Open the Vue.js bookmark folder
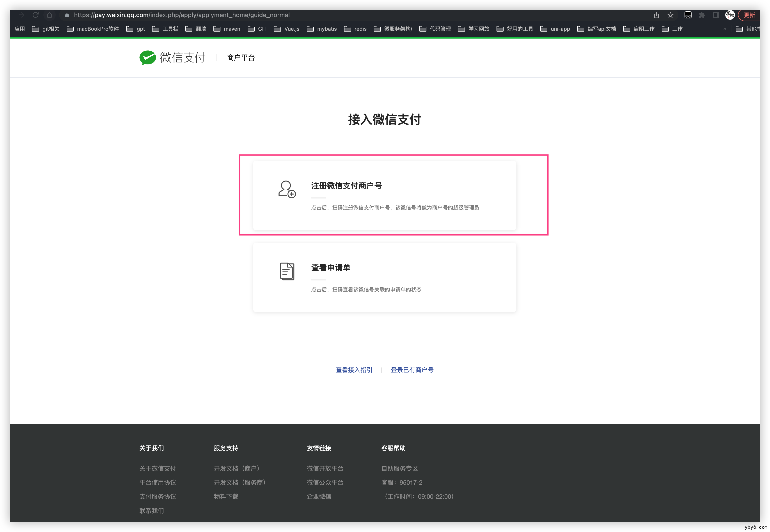770x532 pixels. (287, 29)
